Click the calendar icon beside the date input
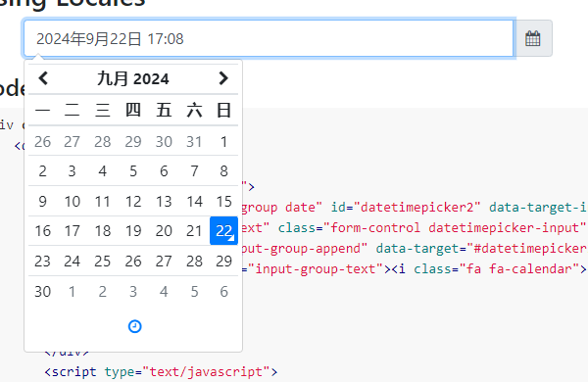The height and width of the screenshot is (382, 588). [x=532, y=38]
